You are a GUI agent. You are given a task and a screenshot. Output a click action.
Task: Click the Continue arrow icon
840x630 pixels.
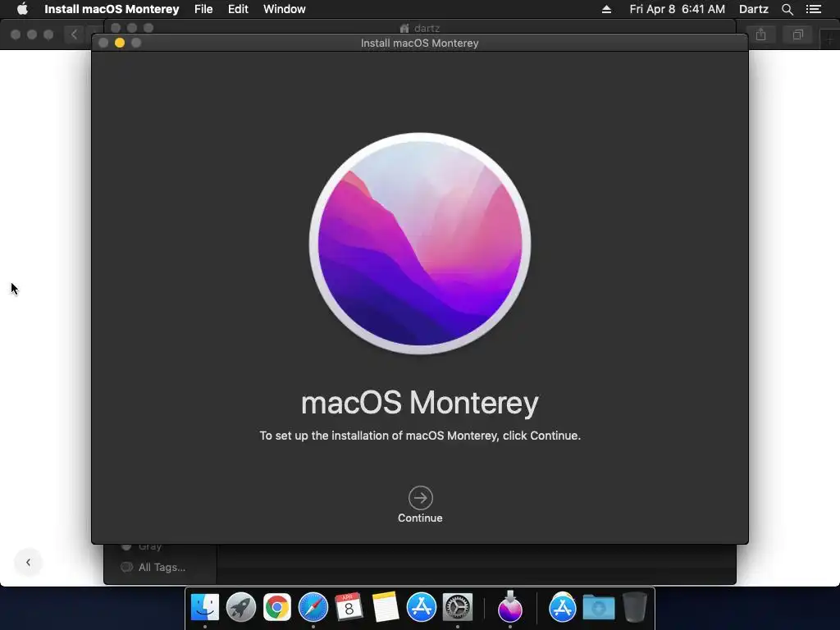(421, 498)
